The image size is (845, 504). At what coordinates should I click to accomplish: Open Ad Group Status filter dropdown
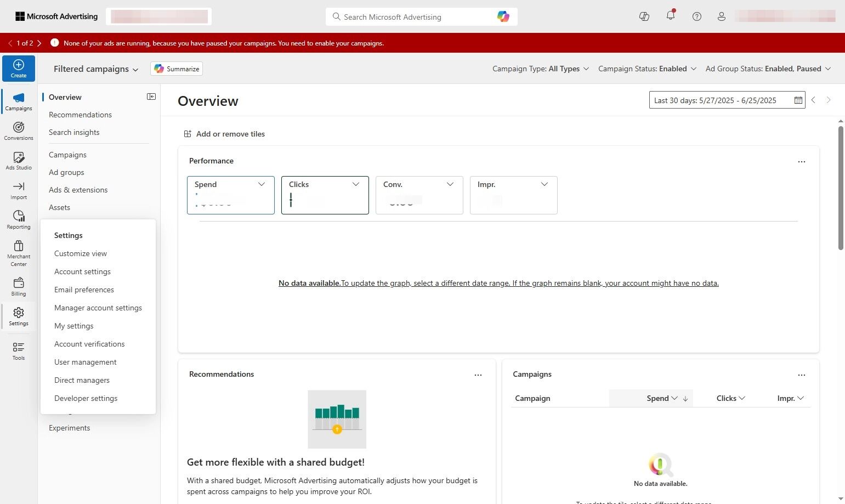pyautogui.click(x=768, y=69)
